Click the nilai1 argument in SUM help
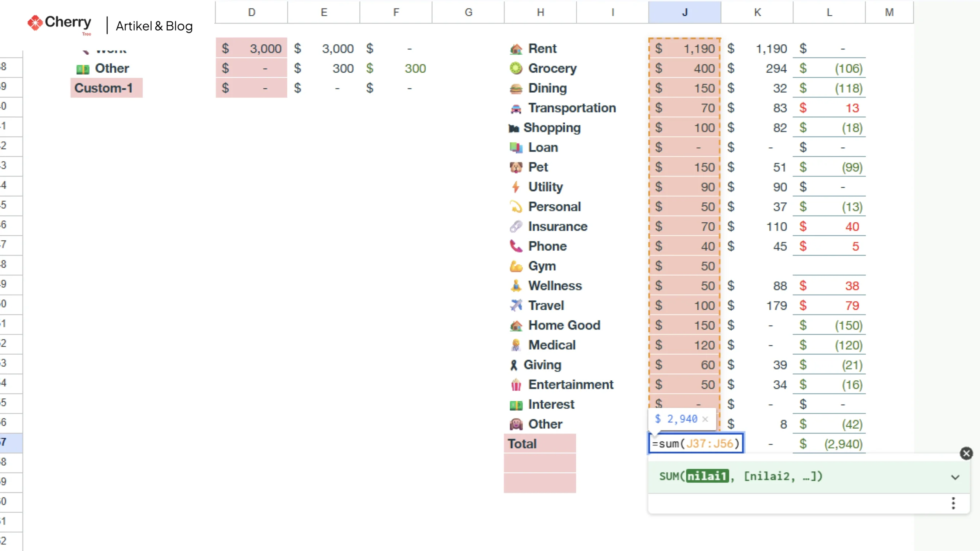 coord(707,476)
